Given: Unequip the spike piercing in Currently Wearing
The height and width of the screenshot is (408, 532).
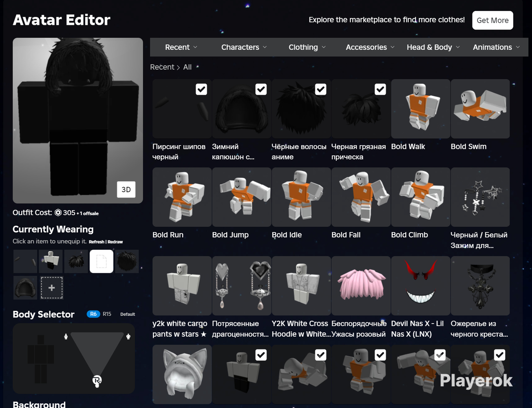Looking at the screenshot, I should pos(25,261).
